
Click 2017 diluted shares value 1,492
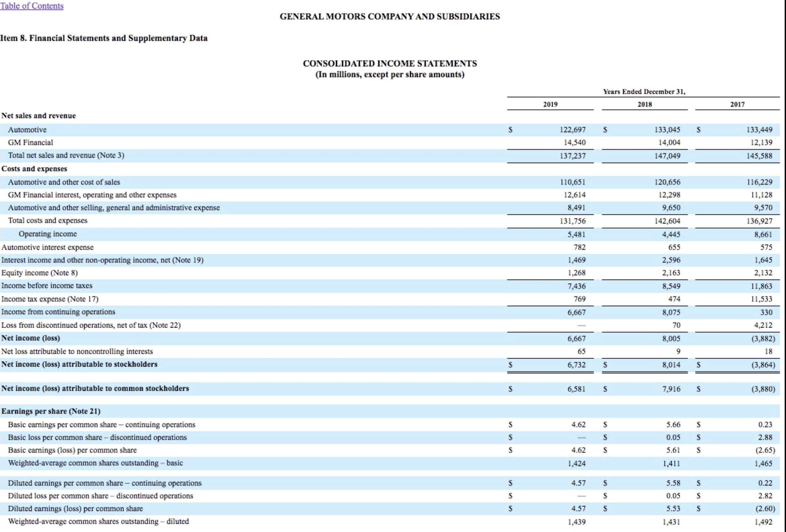[x=763, y=522]
